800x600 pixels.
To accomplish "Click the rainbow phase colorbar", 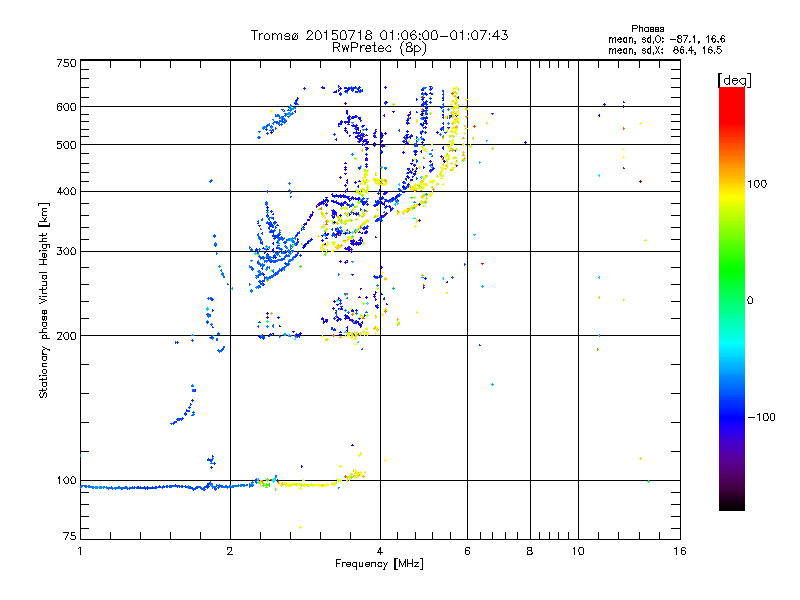I will 732,298.
